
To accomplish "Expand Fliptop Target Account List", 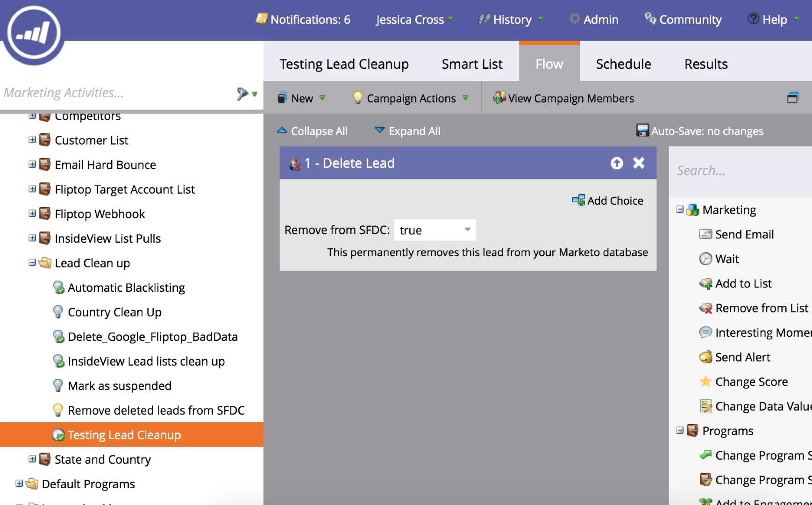I will click(32, 189).
